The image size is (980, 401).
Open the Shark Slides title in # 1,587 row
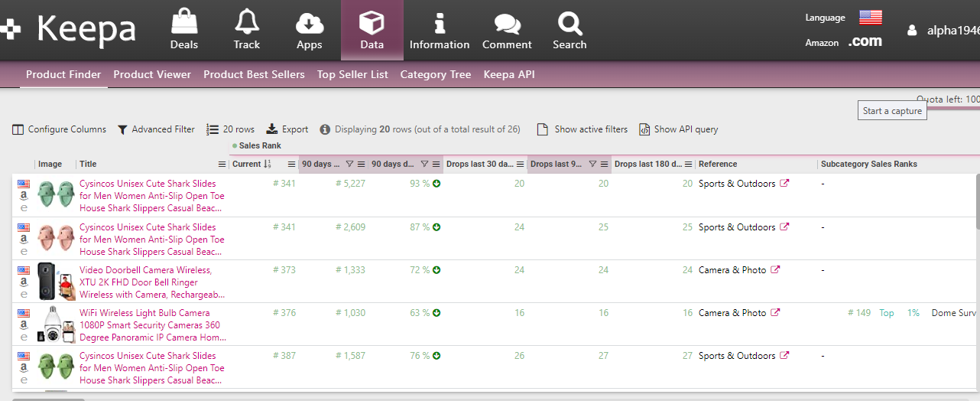coord(152,368)
